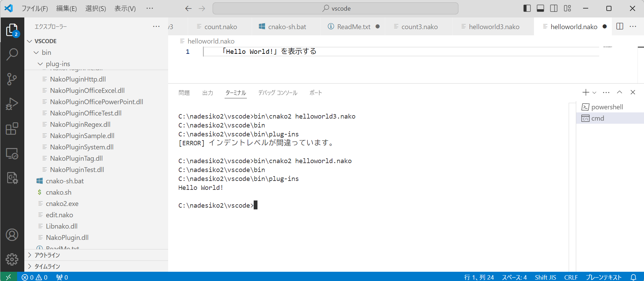Open the Manage gear icon

(x=12, y=259)
